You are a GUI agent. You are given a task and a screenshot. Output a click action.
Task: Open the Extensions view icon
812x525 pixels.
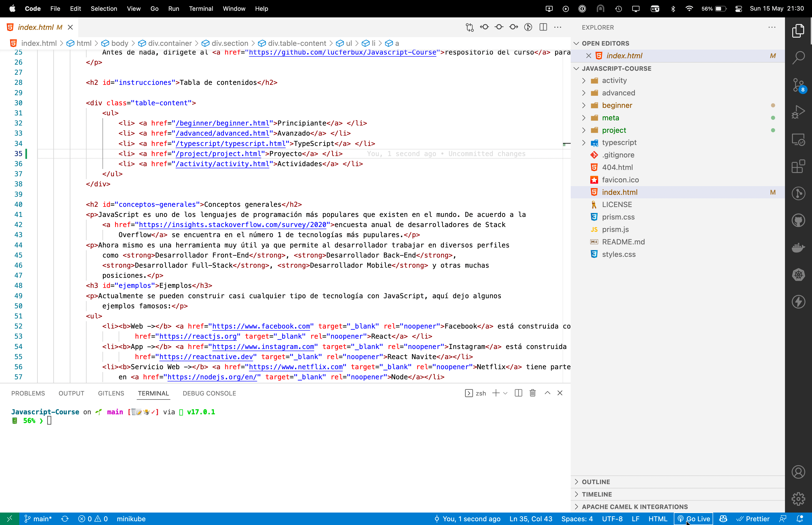[x=798, y=167]
